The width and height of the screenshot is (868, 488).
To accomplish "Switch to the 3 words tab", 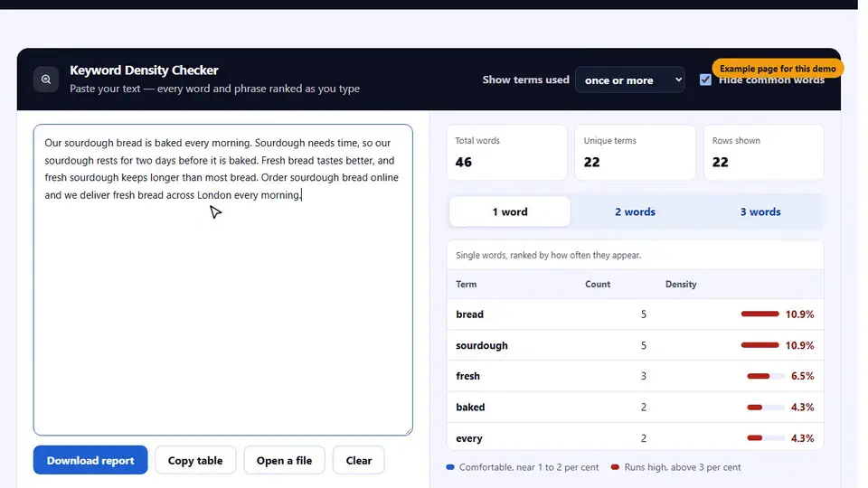I will coord(760,211).
